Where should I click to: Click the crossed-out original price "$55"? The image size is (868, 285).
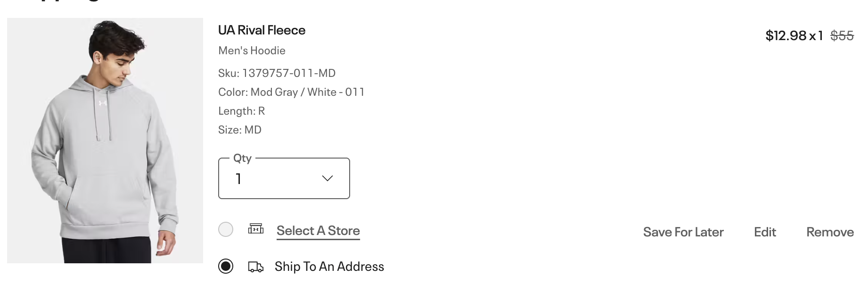click(842, 35)
